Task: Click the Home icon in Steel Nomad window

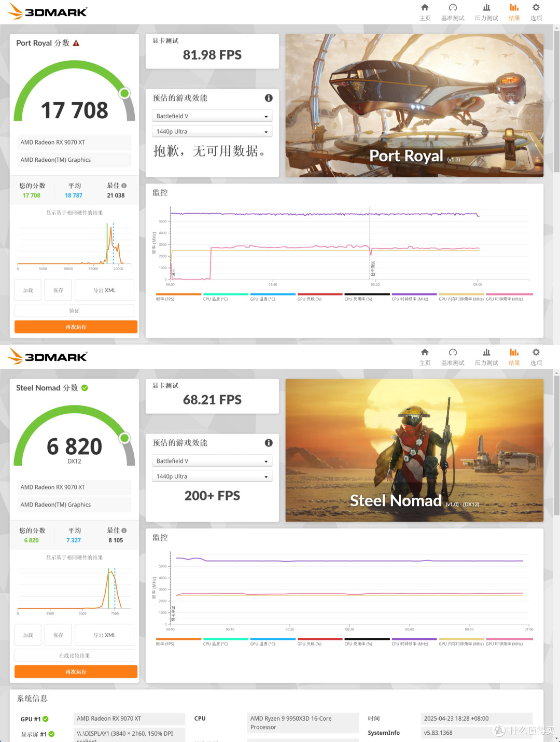Action: pos(425,352)
